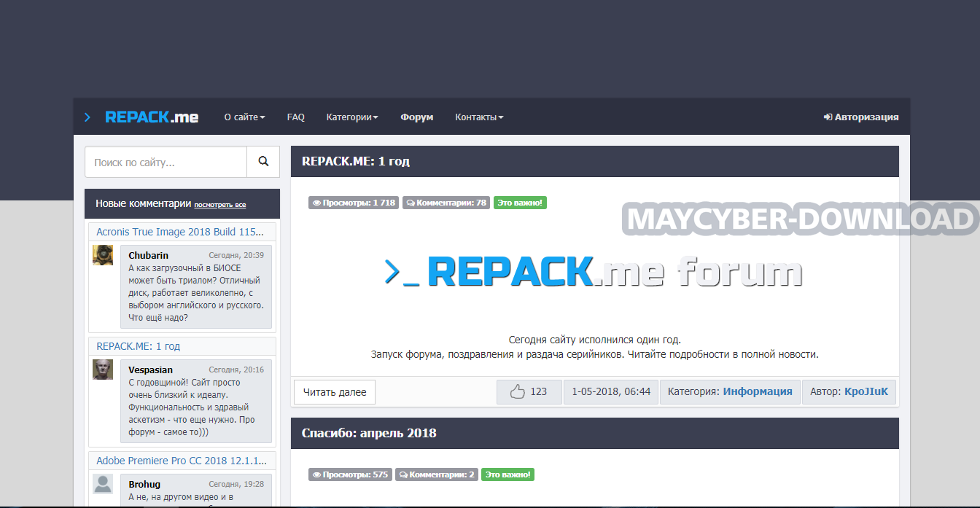980x508 pixels.
Task: Open Chubarin's avatar image
Action: pyautogui.click(x=103, y=255)
